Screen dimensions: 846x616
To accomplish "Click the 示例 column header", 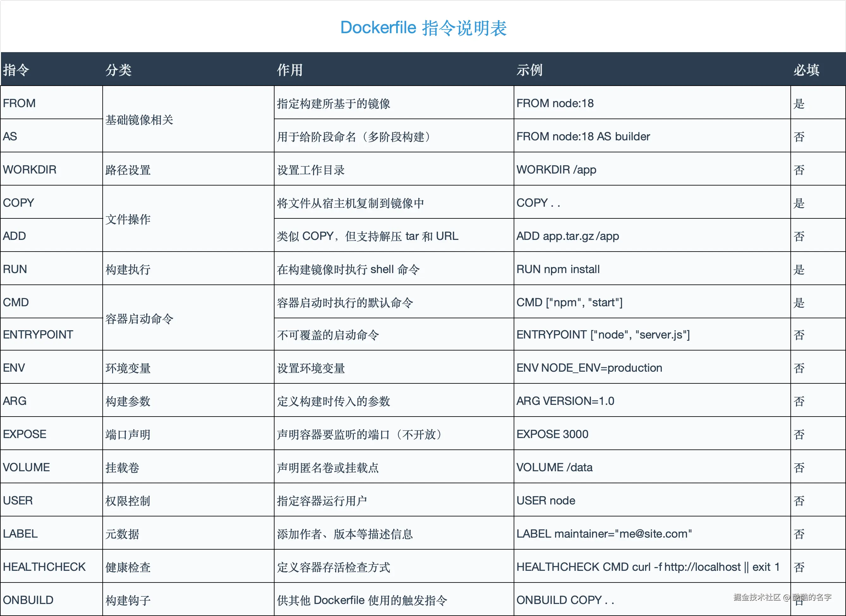I will coord(529,70).
